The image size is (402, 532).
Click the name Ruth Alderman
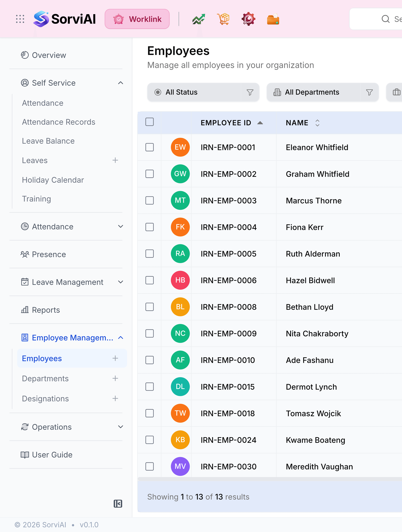pyautogui.click(x=313, y=254)
